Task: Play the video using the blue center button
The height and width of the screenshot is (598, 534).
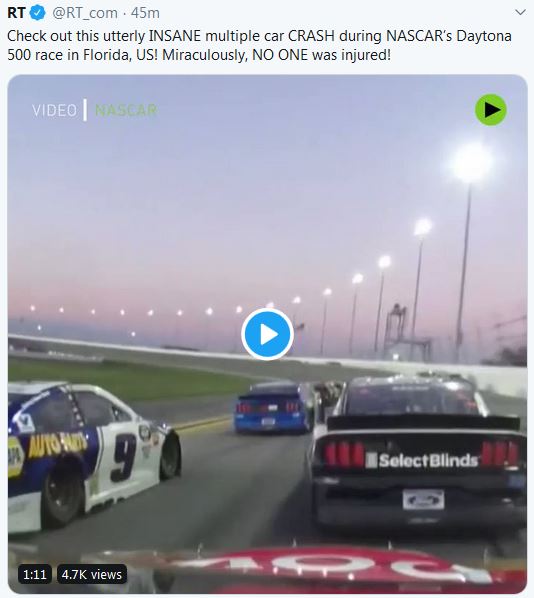Action: [x=267, y=334]
